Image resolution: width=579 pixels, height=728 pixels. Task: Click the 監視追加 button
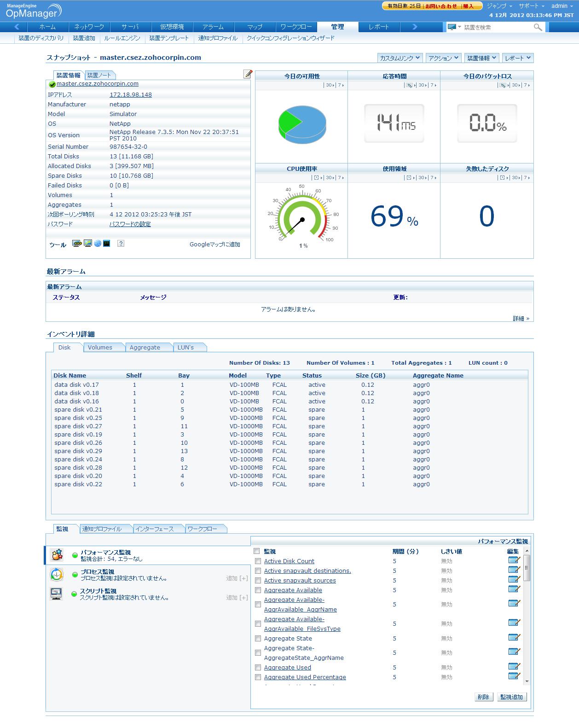point(511,697)
